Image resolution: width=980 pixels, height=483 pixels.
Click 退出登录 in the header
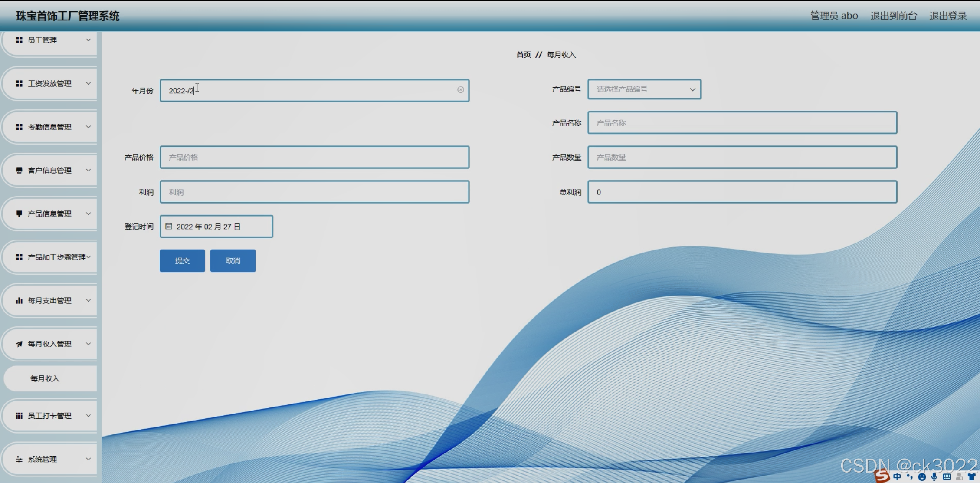coord(948,16)
